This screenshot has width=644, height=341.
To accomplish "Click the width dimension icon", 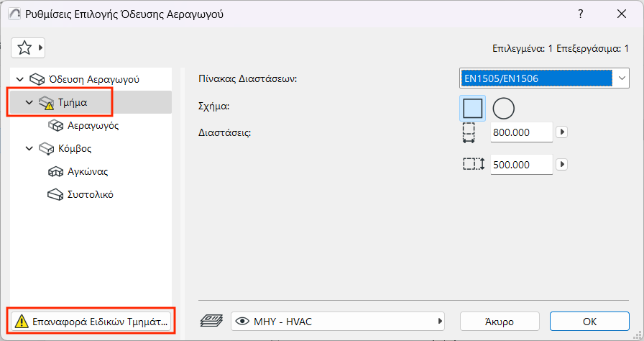I will (x=469, y=132).
